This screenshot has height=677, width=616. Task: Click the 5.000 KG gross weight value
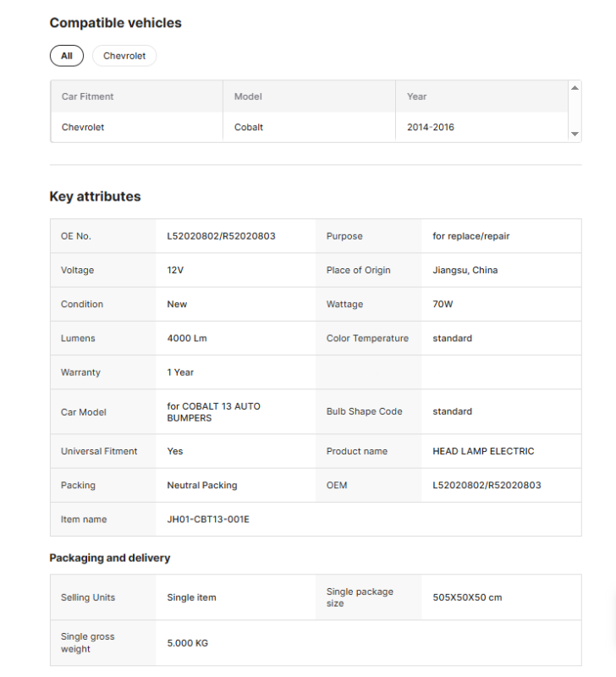pyautogui.click(x=188, y=643)
